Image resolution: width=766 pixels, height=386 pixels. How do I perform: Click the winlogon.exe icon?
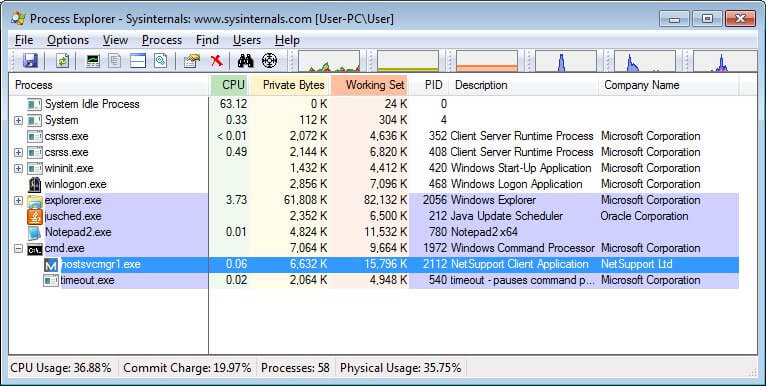point(35,184)
